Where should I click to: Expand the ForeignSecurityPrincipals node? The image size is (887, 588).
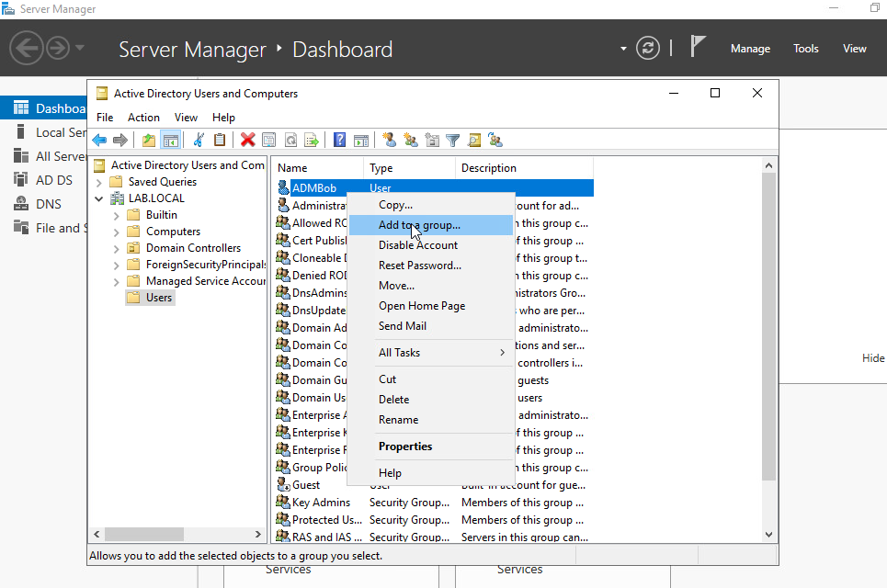(x=116, y=266)
